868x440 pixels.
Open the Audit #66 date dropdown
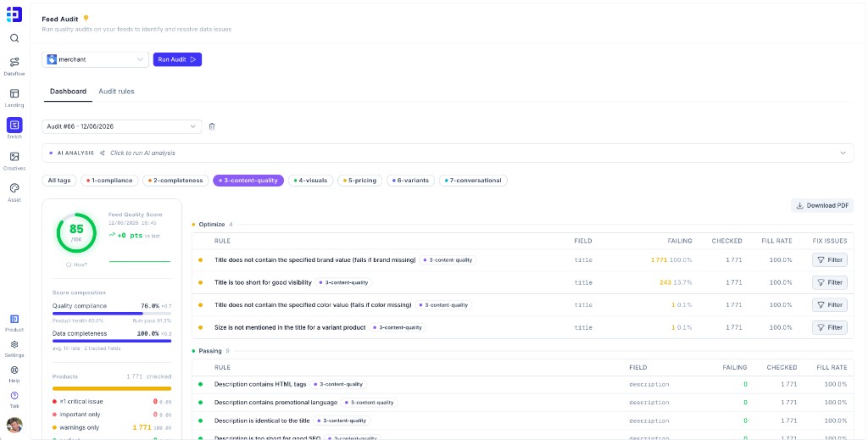click(121, 126)
